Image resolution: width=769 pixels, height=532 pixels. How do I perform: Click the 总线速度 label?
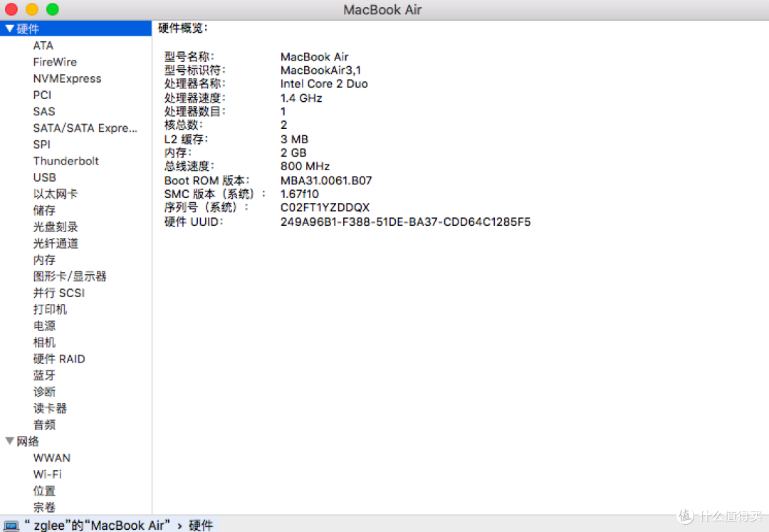point(189,166)
